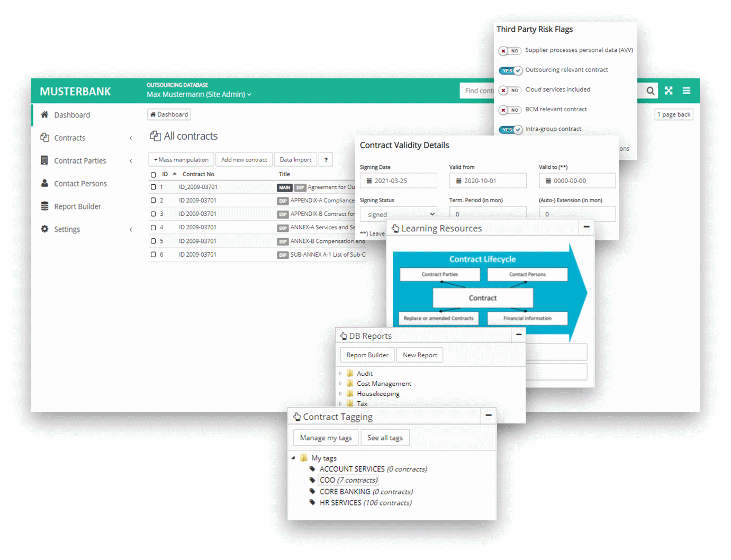This screenshot has height=560, width=731.
Task: Expand the Contracts sidebar submenu chevron
Action: 131,138
